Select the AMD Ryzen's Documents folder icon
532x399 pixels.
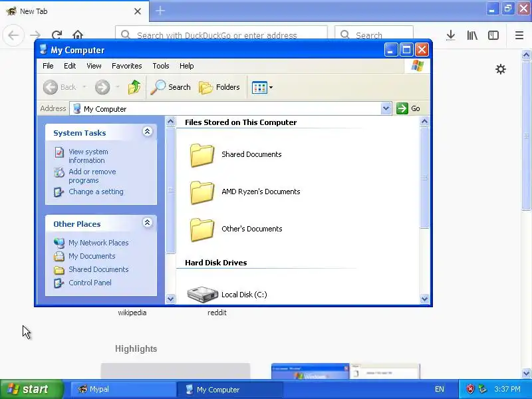coord(202,192)
